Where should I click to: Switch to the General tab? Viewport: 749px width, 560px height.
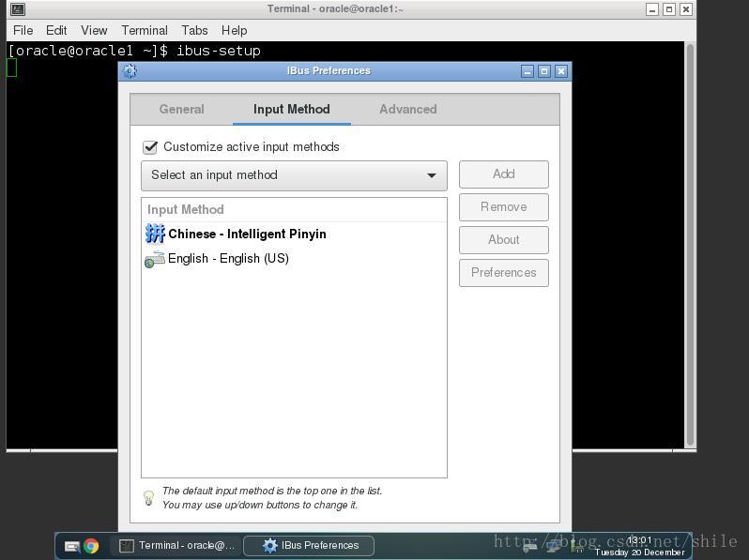tap(181, 110)
